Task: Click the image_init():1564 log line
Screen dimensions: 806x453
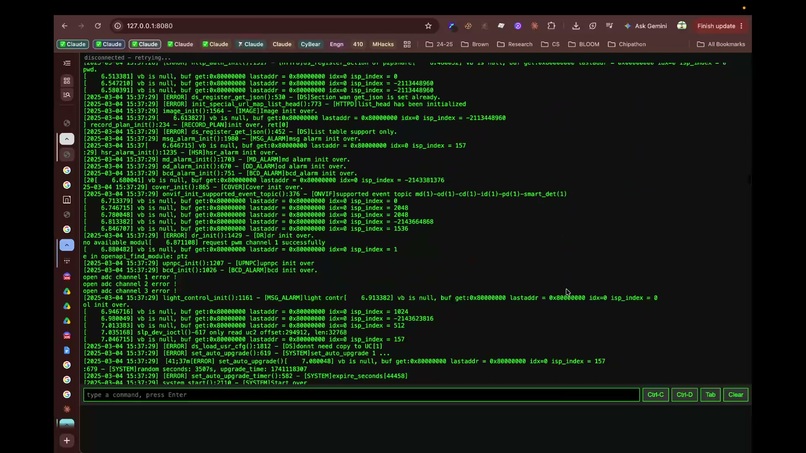Action: pyautogui.click(x=200, y=111)
